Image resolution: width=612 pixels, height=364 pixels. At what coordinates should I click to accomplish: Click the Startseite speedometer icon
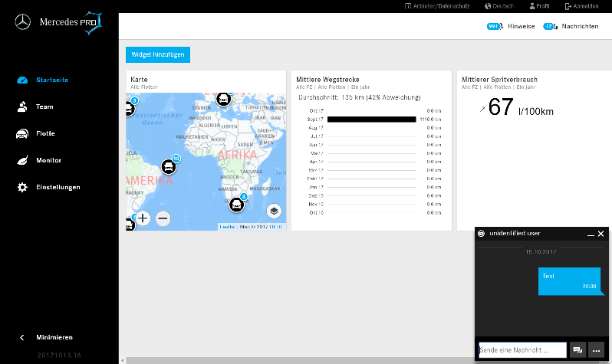pos(22,80)
